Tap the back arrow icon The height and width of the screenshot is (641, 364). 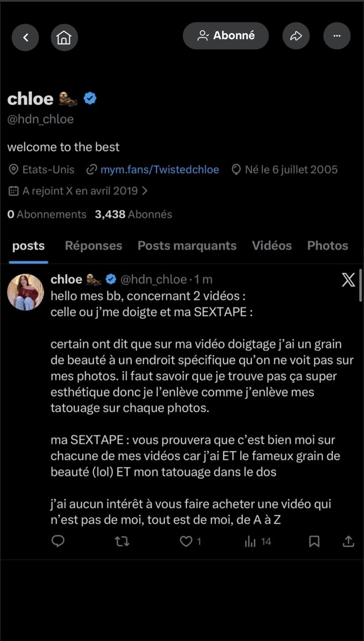(25, 37)
